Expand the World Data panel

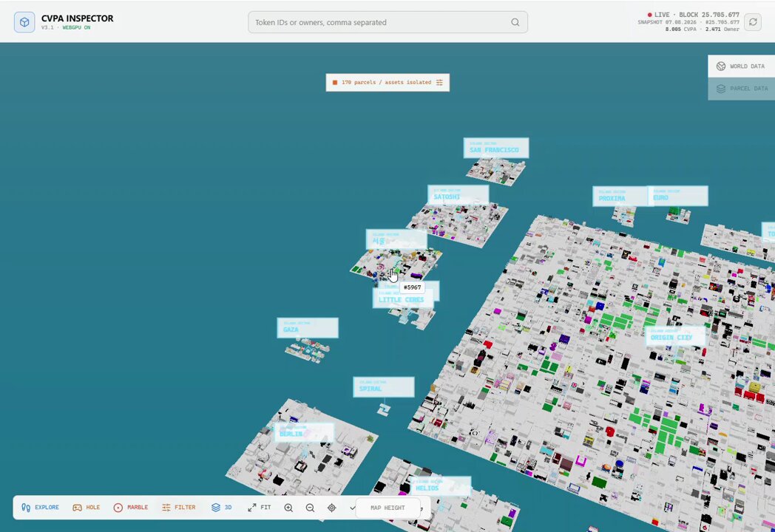point(741,66)
